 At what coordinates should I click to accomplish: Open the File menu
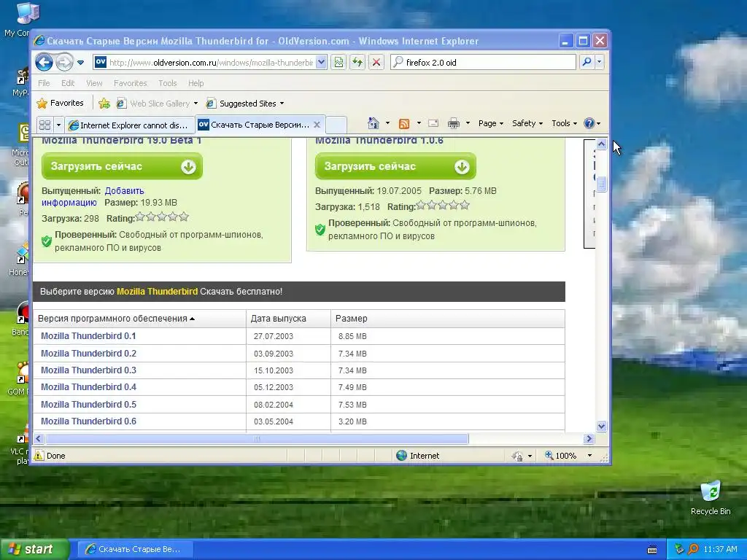click(44, 83)
